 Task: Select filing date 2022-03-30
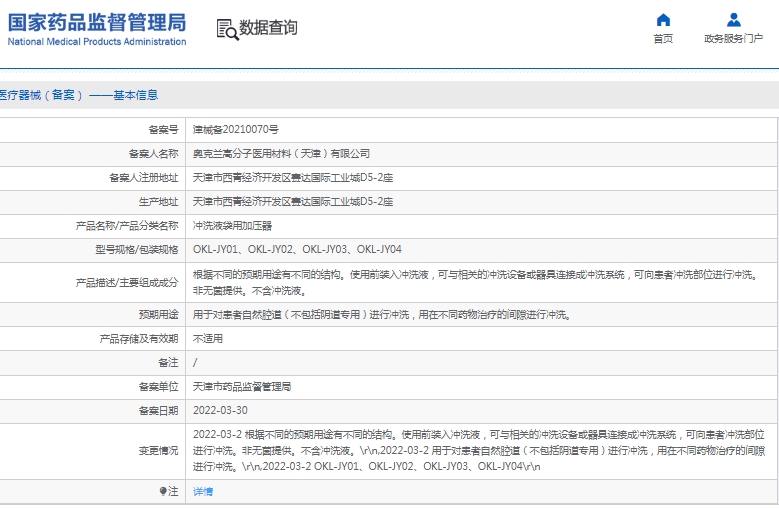220,411
